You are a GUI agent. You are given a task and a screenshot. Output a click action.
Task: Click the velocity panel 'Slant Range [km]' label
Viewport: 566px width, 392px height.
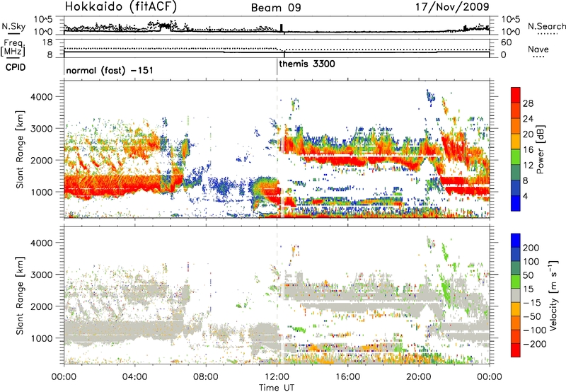coord(20,295)
